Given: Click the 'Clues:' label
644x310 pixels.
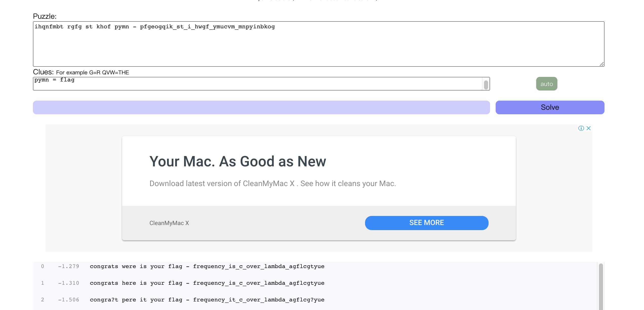Looking at the screenshot, I should coord(43,72).
